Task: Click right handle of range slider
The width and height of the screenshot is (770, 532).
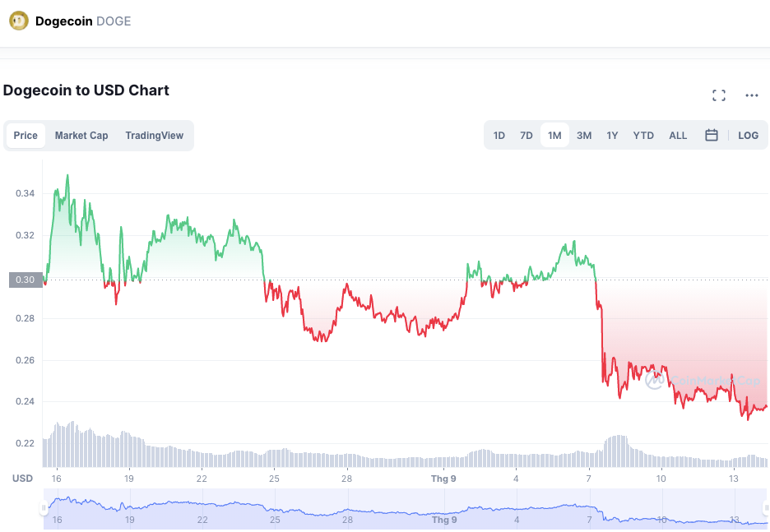Action: (767, 508)
